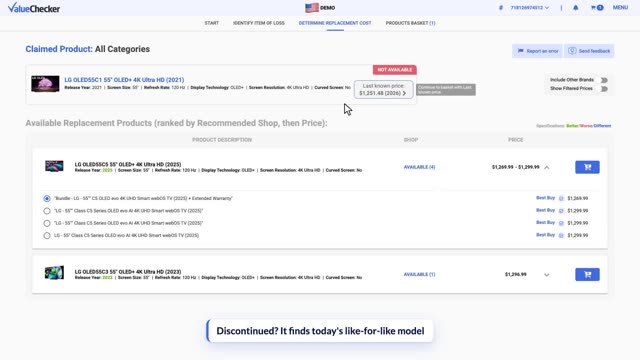Viewport: 640px width, 360px height.
Task: Add LG OLED55C5 to basket
Action: [587, 167]
